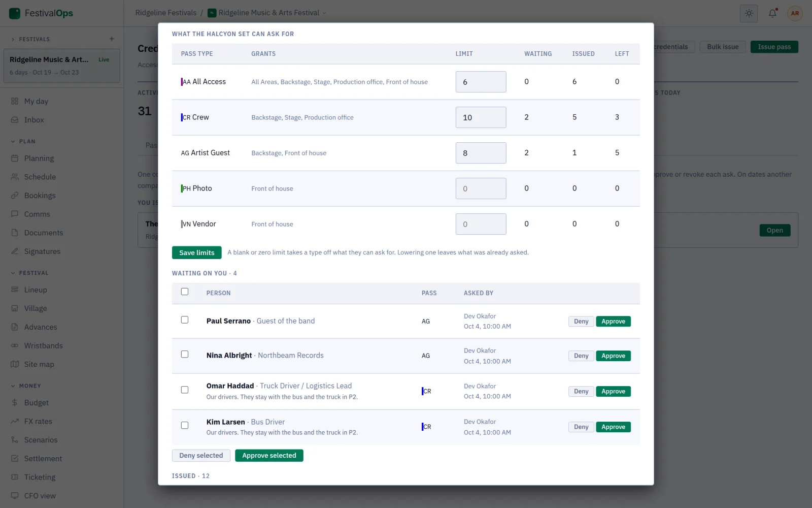Click Save limits button
Screen dimensions: 812x508
pyautogui.click(x=197, y=252)
